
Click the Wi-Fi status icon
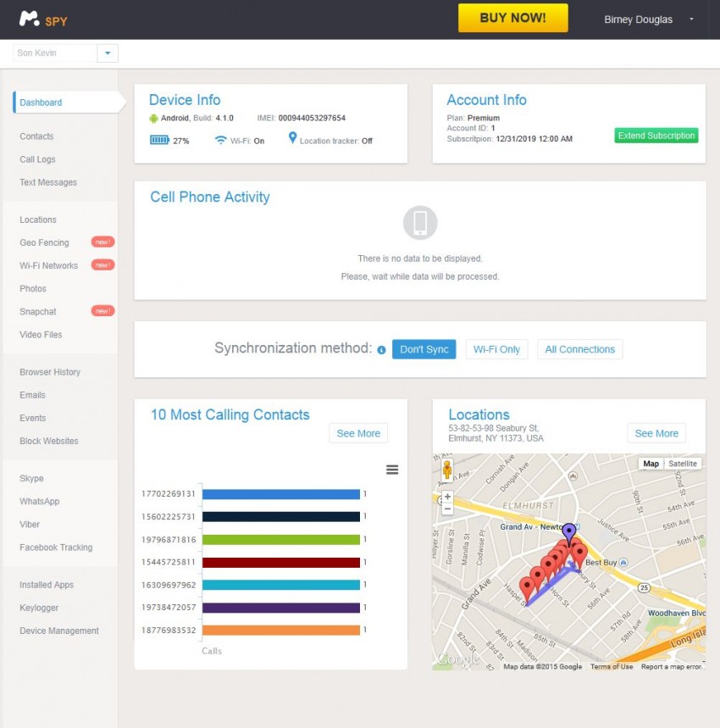click(x=221, y=140)
